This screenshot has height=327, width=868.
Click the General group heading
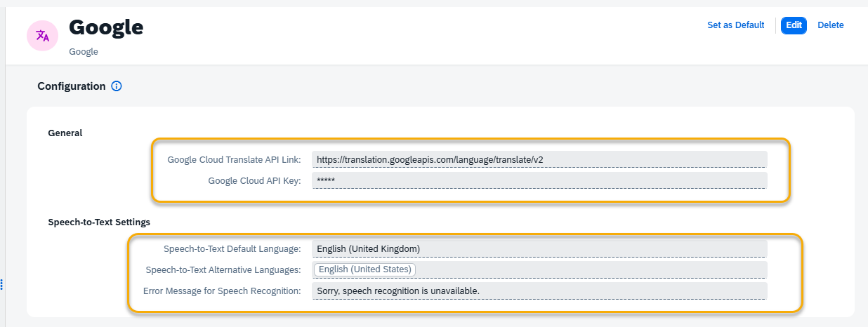click(65, 133)
